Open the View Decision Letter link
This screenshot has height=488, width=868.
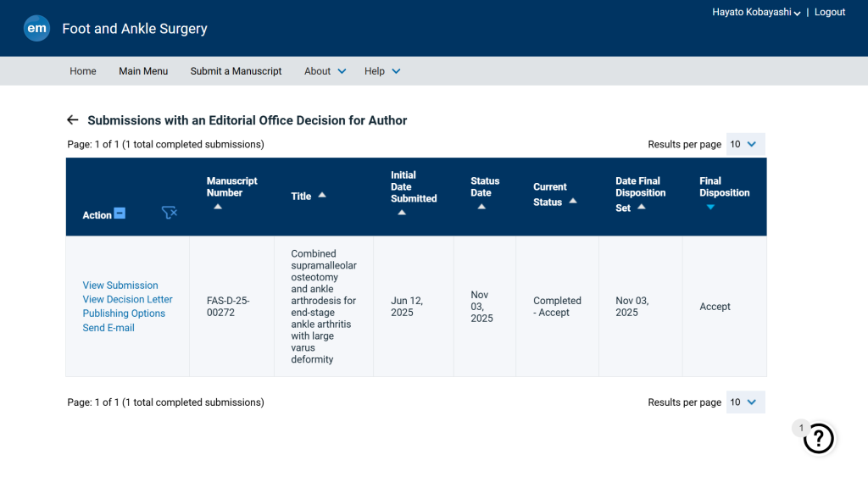coord(127,299)
